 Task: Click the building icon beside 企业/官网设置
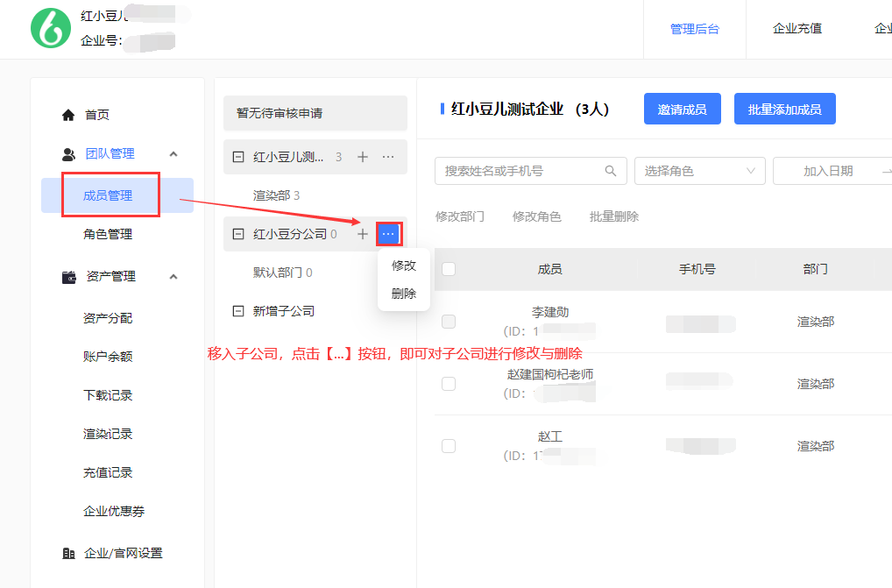[x=69, y=553]
